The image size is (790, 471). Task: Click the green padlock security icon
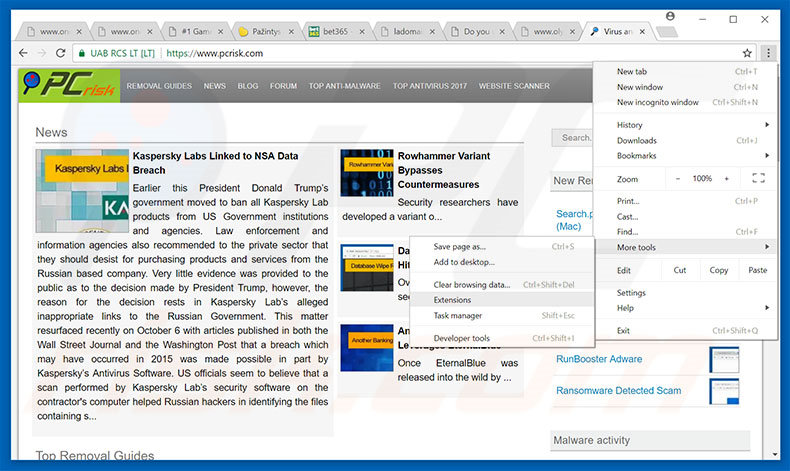[82, 53]
